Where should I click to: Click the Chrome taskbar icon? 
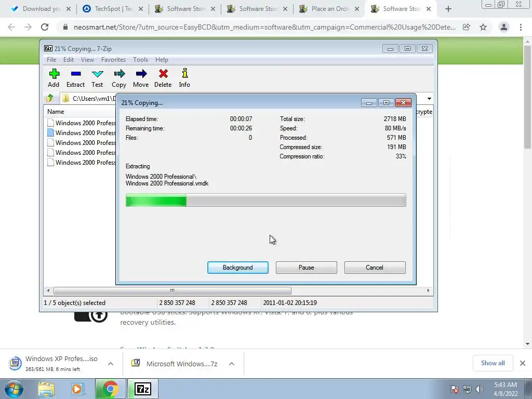click(110, 389)
